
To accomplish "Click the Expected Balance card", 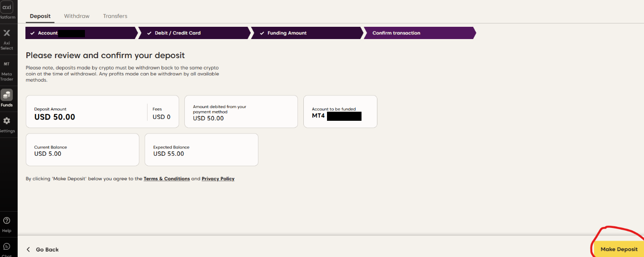I will click(201, 150).
